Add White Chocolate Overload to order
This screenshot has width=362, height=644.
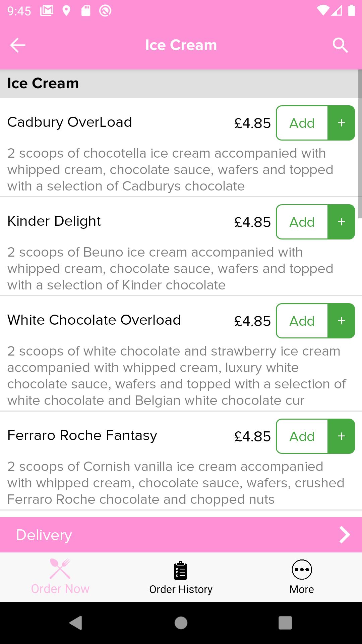tap(302, 321)
